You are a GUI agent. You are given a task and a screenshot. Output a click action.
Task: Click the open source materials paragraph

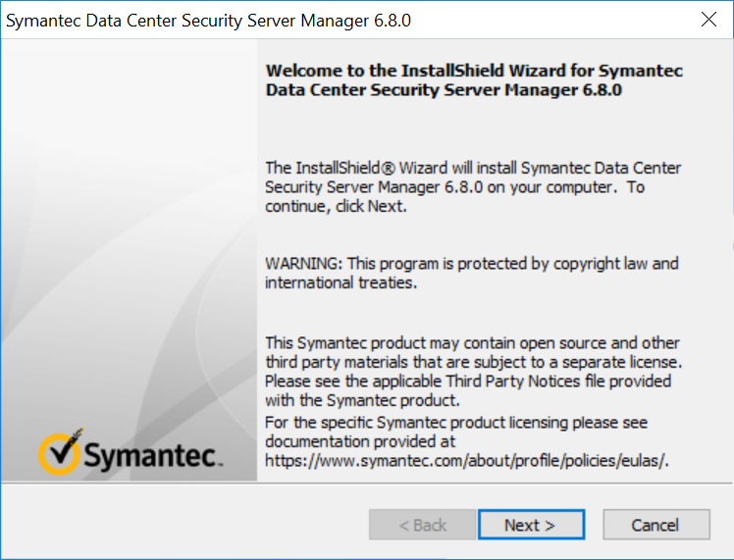point(473,371)
